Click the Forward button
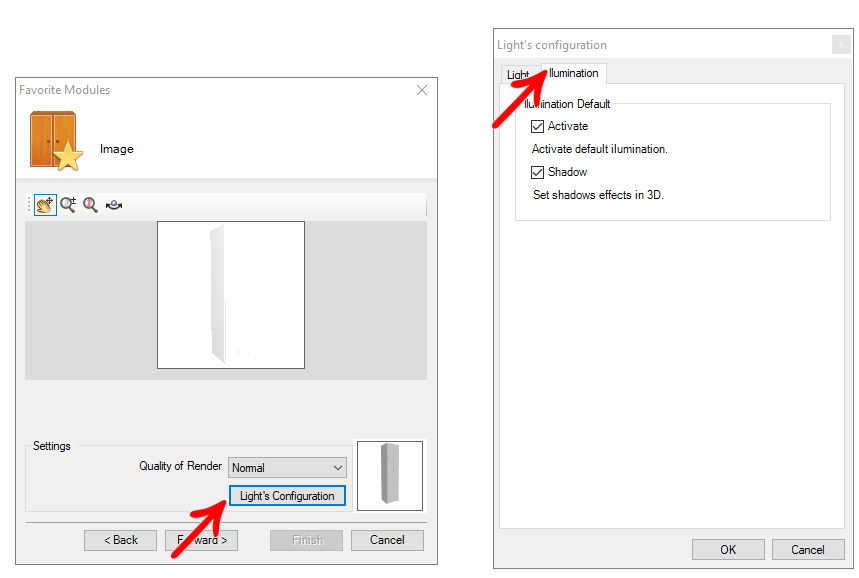Image resolution: width=859 pixels, height=578 pixels. pos(202,540)
